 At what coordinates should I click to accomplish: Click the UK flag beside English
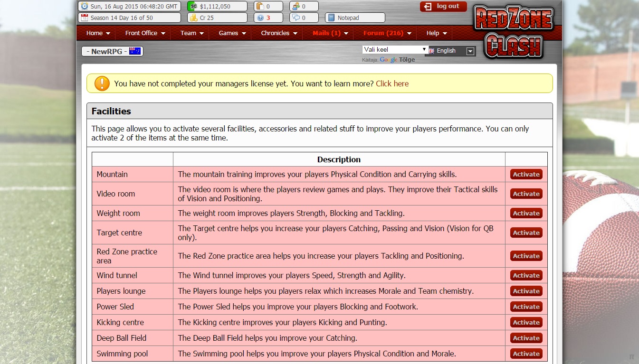coord(431,51)
